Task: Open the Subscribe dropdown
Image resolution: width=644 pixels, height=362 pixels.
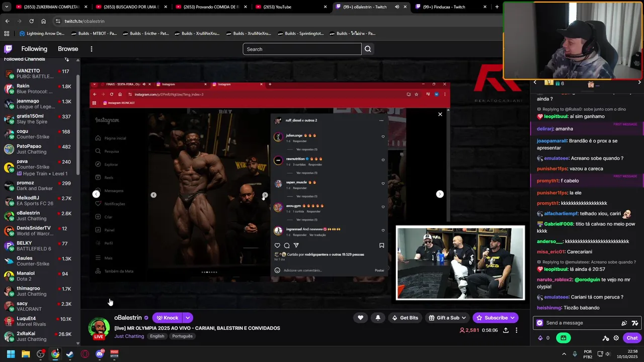Action: coord(512,318)
